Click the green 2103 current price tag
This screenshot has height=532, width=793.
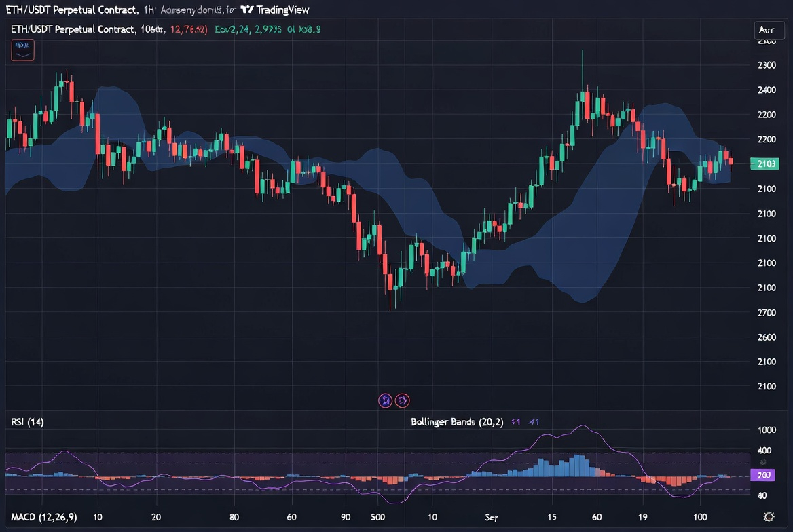tap(768, 164)
